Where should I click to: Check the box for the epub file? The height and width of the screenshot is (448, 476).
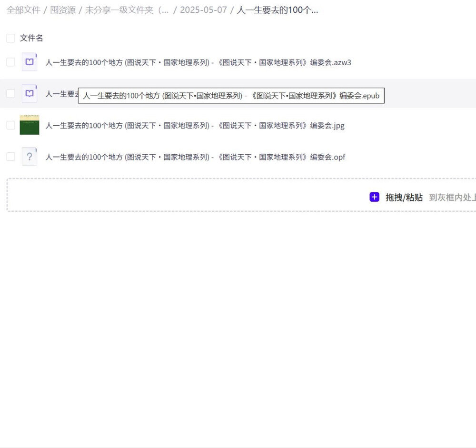10,94
